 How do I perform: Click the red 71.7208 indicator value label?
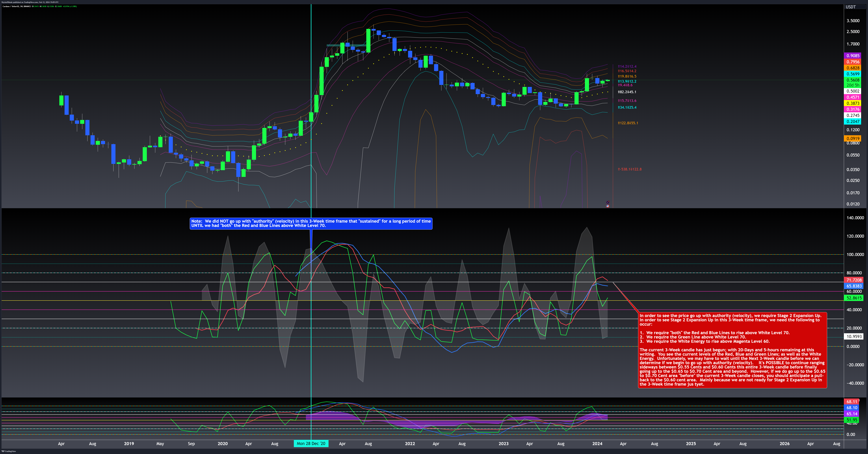(854, 280)
